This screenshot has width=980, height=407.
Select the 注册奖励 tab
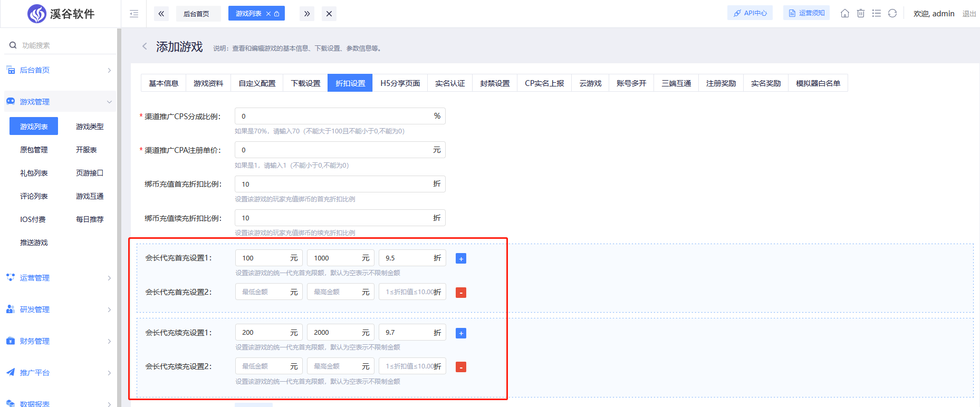pos(721,83)
